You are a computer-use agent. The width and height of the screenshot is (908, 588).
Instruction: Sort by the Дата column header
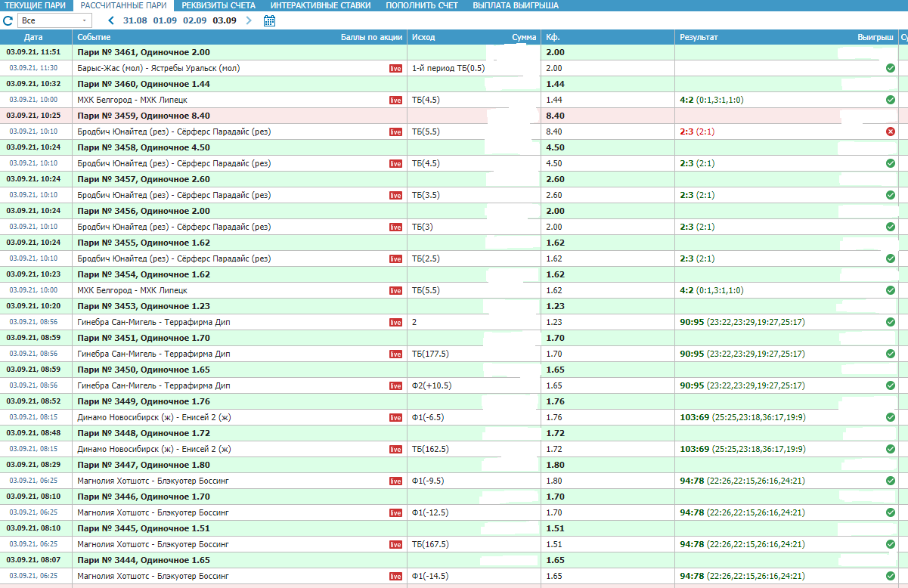pos(33,37)
